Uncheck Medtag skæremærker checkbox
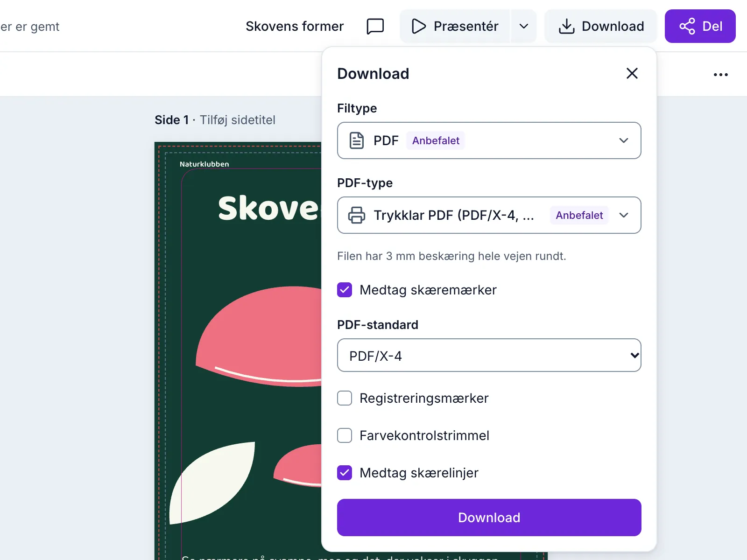 [345, 290]
